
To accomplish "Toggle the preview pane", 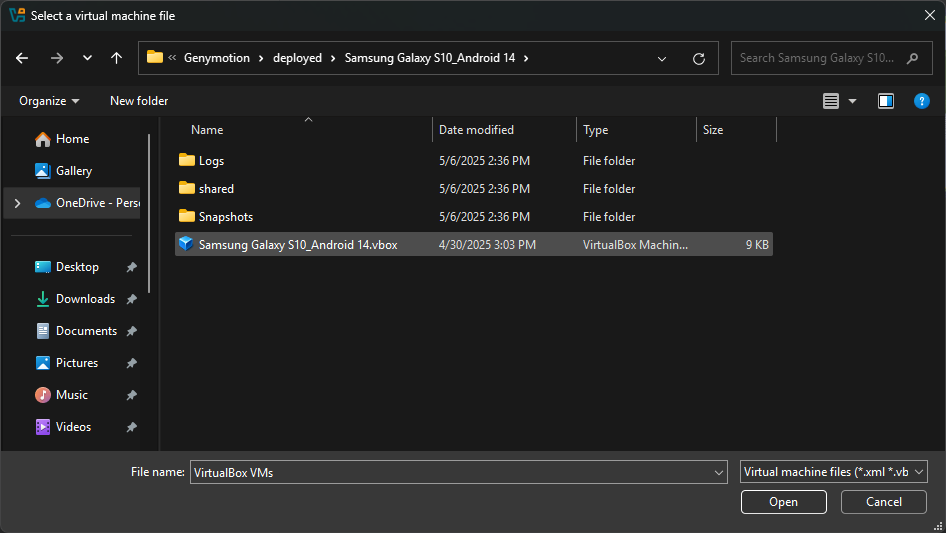I will pos(886,101).
